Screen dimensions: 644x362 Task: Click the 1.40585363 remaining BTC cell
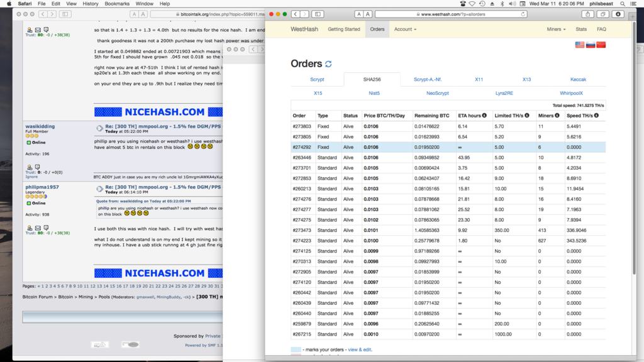tap(434, 230)
